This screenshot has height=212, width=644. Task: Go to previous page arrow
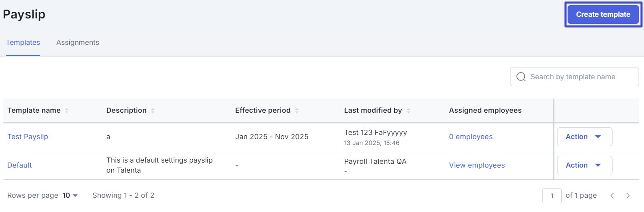[x=612, y=196]
